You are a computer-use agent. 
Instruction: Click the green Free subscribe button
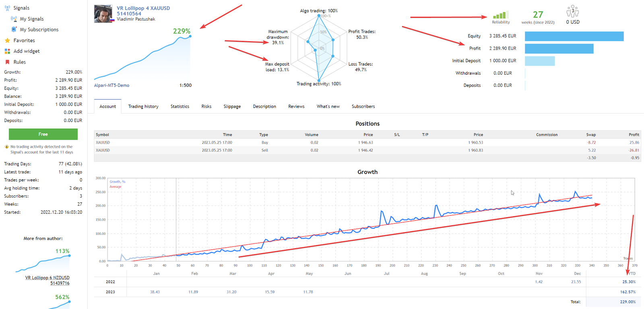(x=43, y=134)
